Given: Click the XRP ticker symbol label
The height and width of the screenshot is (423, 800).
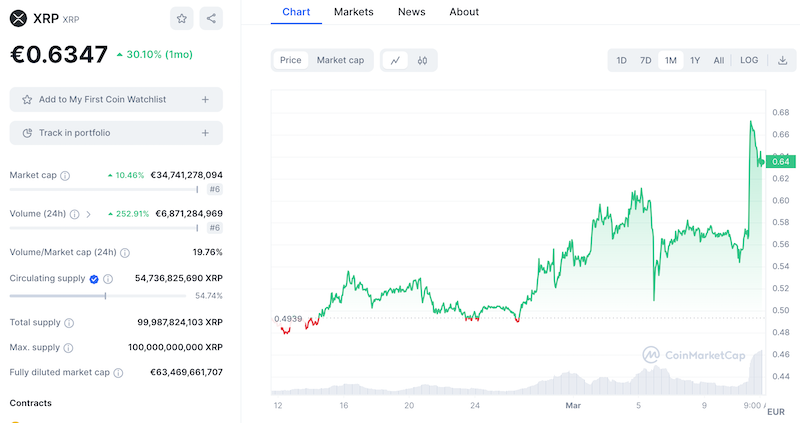Looking at the screenshot, I should pyautogui.click(x=71, y=19).
